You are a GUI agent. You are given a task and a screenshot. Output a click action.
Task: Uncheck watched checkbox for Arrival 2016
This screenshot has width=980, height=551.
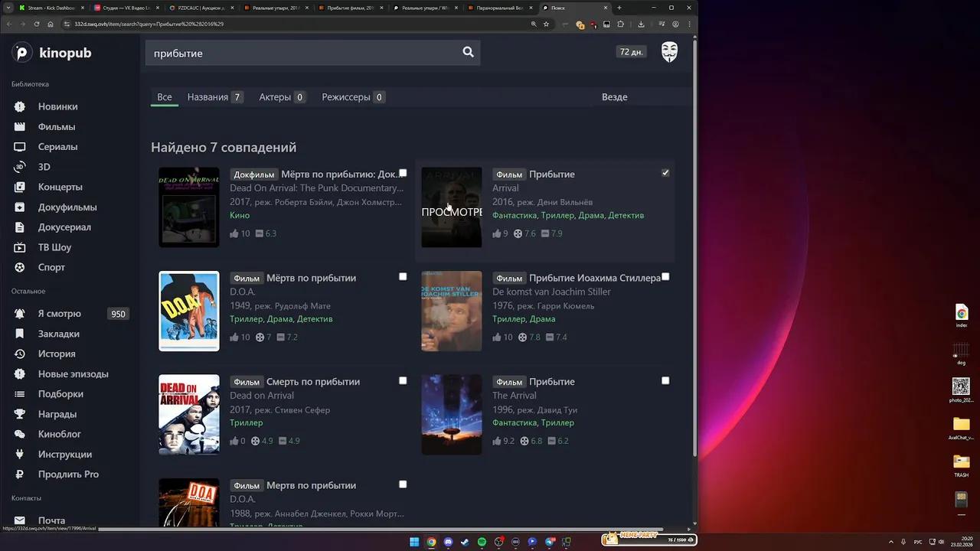point(665,173)
